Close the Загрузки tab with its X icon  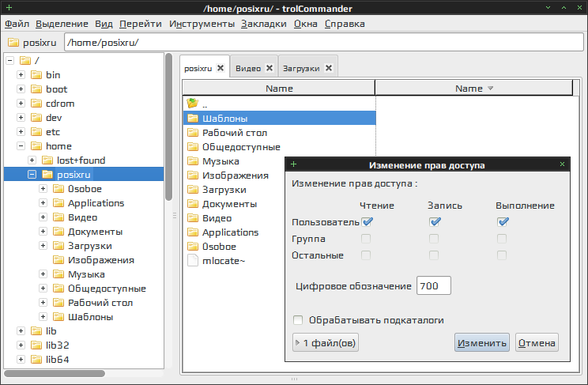[x=329, y=68]
